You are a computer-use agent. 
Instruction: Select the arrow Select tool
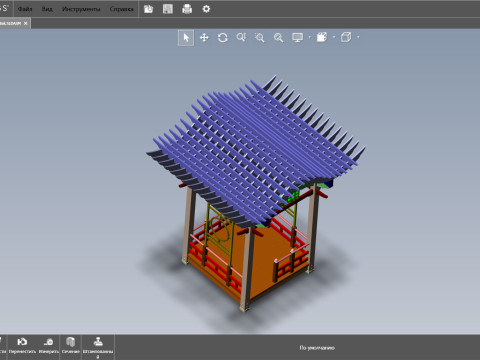tap(186, 38)
